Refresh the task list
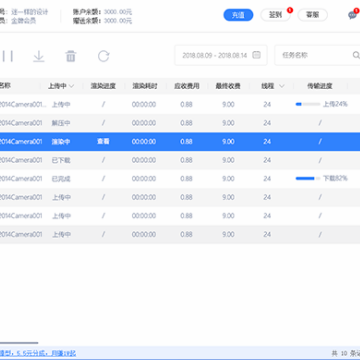Image resolution: width=360 pixels, height=360 pixels. (x=103, y=56)
